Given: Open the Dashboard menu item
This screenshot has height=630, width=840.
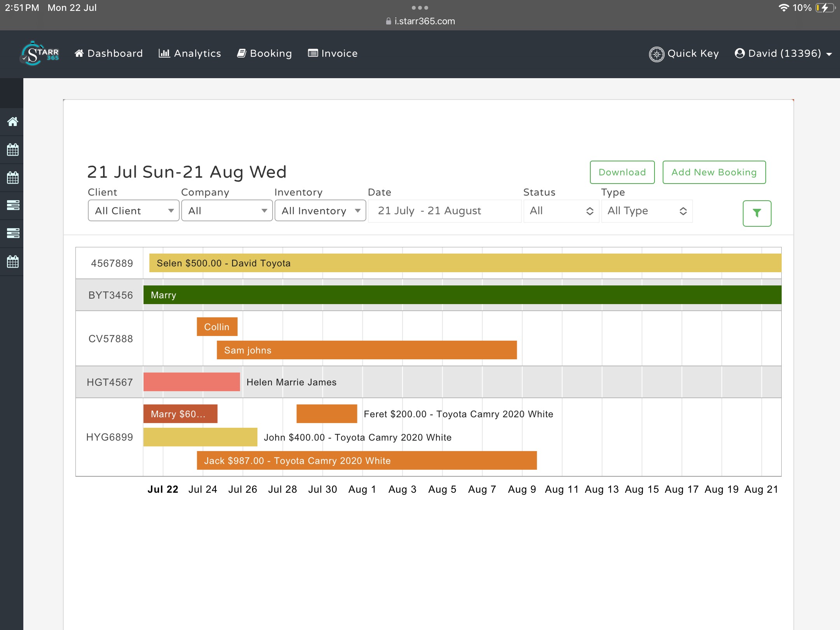Looking at the screenshot, I should pyautogui.click(x=108, y=54).
